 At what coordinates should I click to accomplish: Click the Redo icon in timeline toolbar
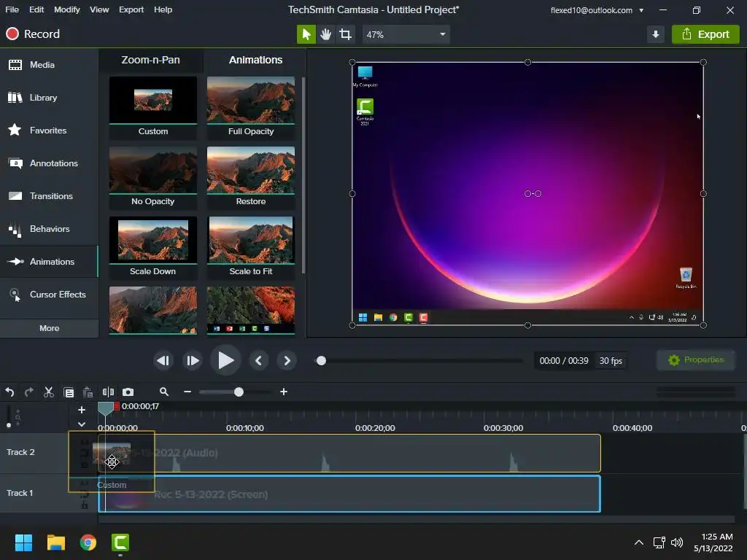point(29,392)
